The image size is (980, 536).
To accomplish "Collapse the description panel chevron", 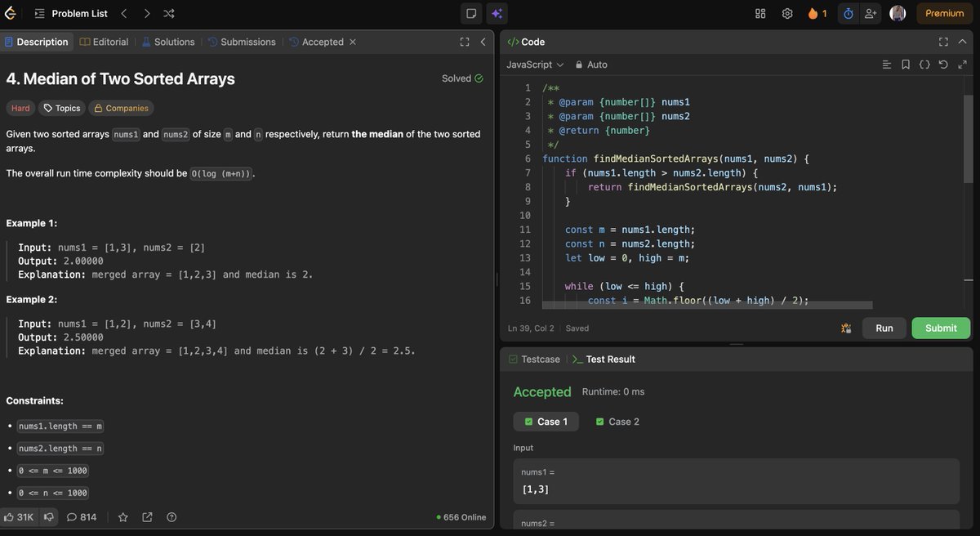I will (483, 42).
